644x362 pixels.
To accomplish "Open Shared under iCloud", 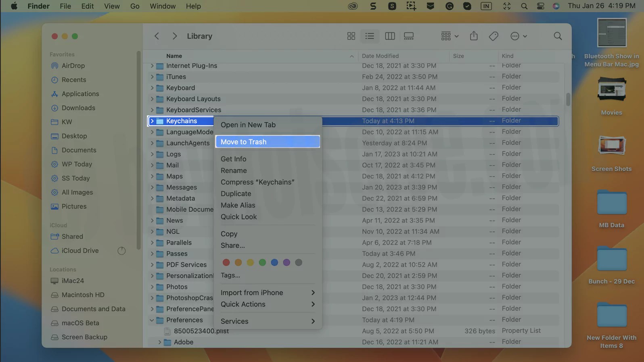I will [x=72, y=237].
